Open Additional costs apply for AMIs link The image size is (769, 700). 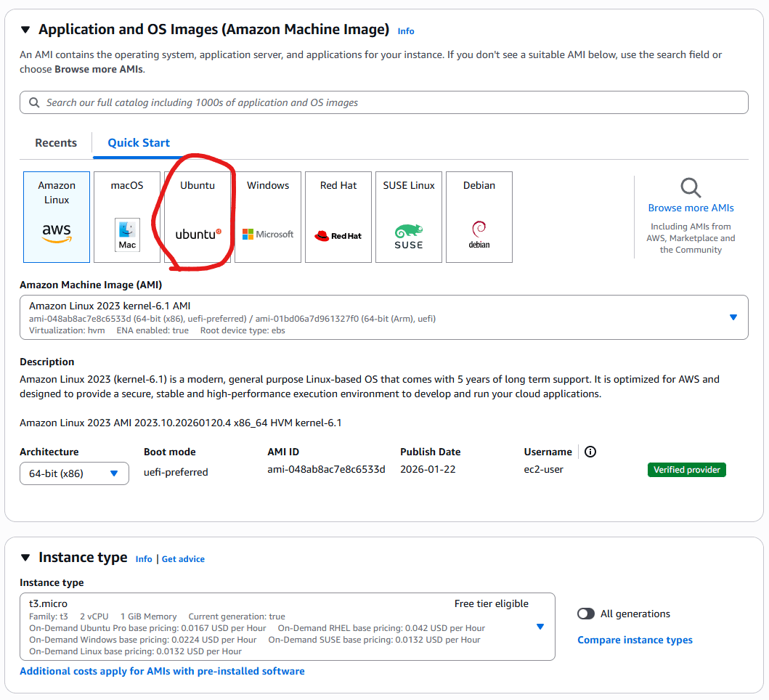click(163, 671)
